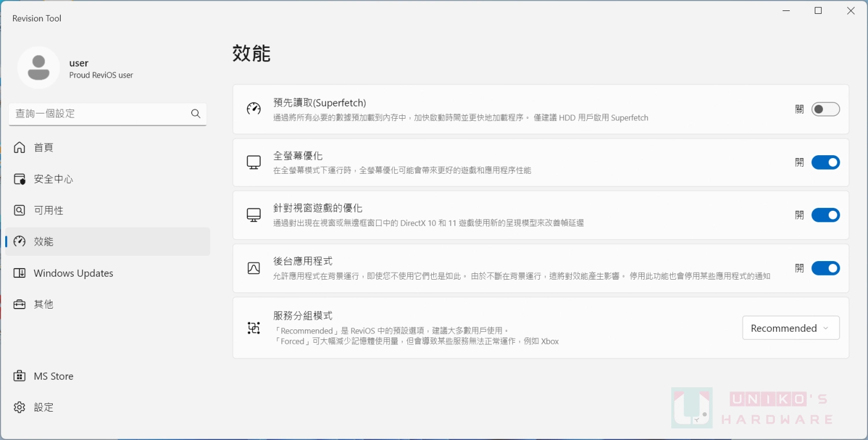Disable the 全螢幕優化 toggle
868x440 pixels.
pos(826,162)
